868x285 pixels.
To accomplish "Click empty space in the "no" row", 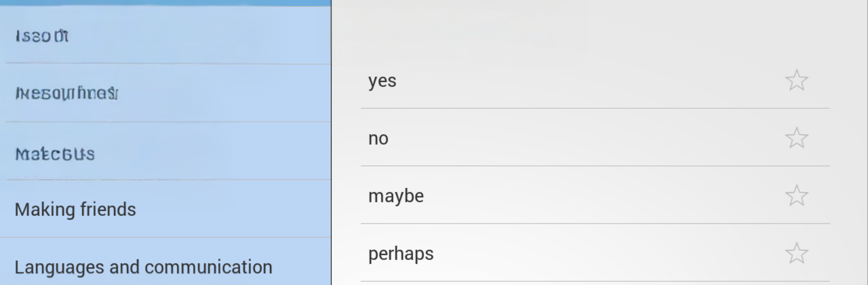I will click(x=588, y=138).
